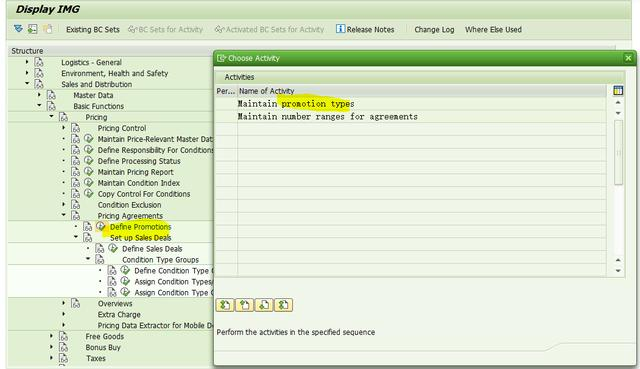
Task: Expand the Logistics - General node
Action: [x=27, y=62]
